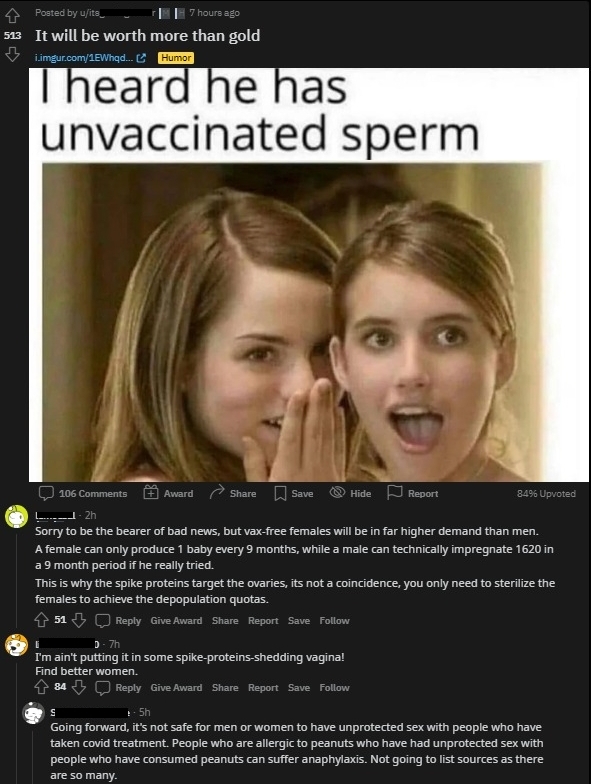
Task: Downvote the comment with 51 points
Action: 78,620
